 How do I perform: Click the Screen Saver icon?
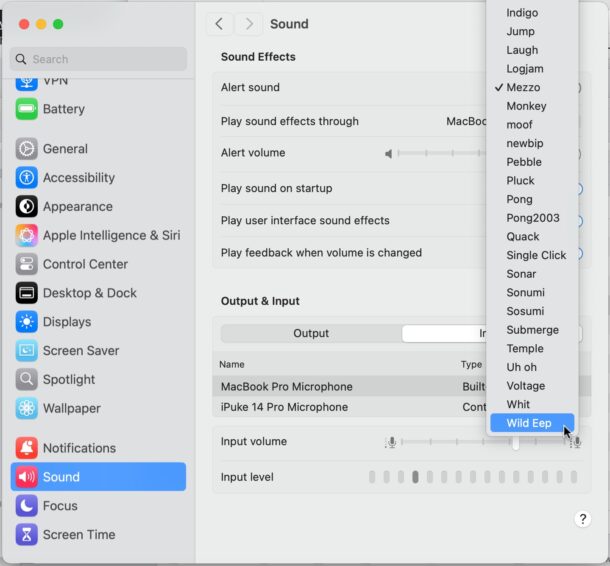click(x=26, y=351)
